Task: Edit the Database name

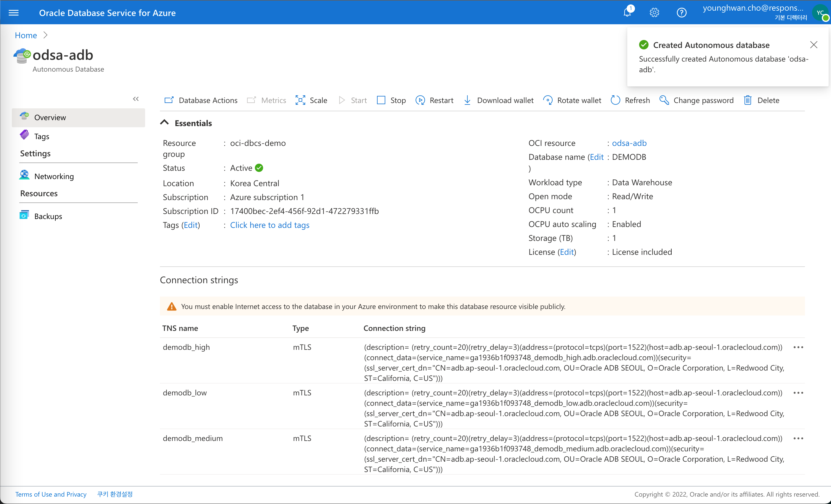Action: (x=597, y=157)
